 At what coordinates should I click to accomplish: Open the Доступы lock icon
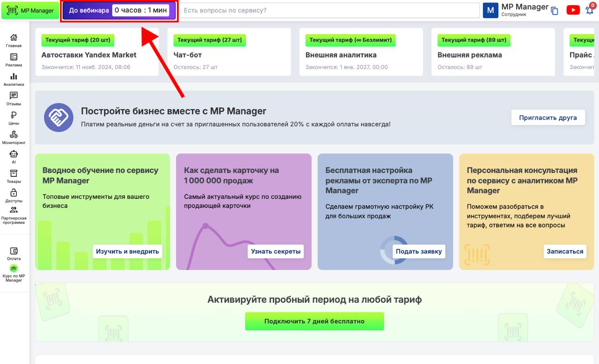pos(14,193)
